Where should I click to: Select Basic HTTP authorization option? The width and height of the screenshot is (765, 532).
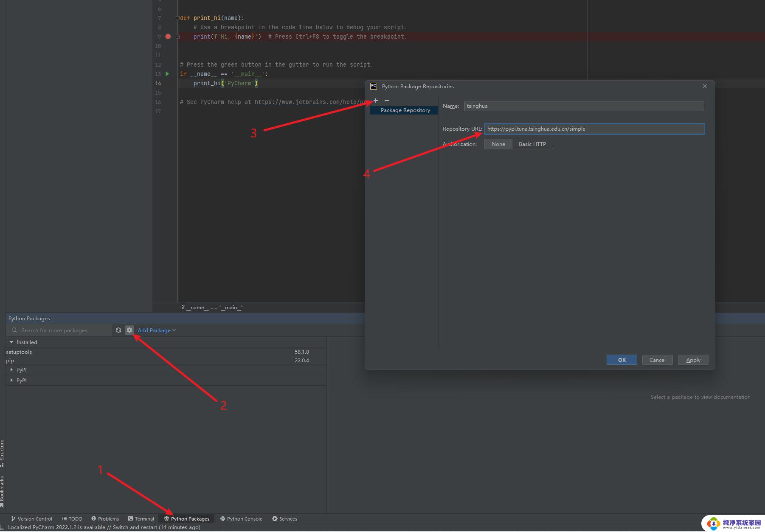pos(532,144)
